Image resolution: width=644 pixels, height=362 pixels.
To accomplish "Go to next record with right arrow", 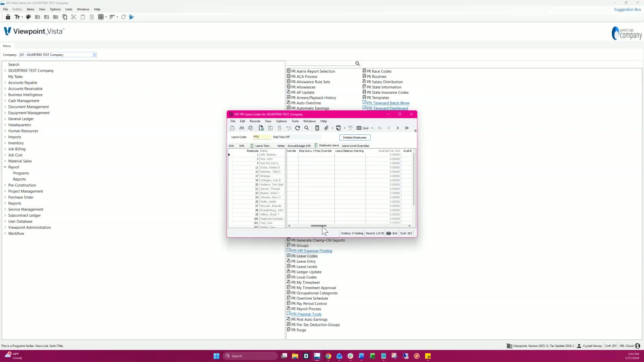I will (398, 128).
